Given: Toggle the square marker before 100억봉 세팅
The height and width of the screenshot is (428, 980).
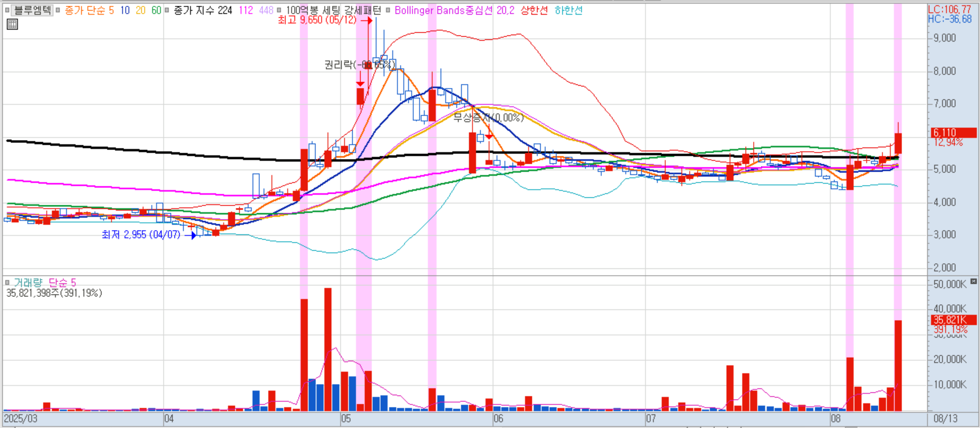Looking at the screenshot, I should pyautogui.click(x=279, y=10).
